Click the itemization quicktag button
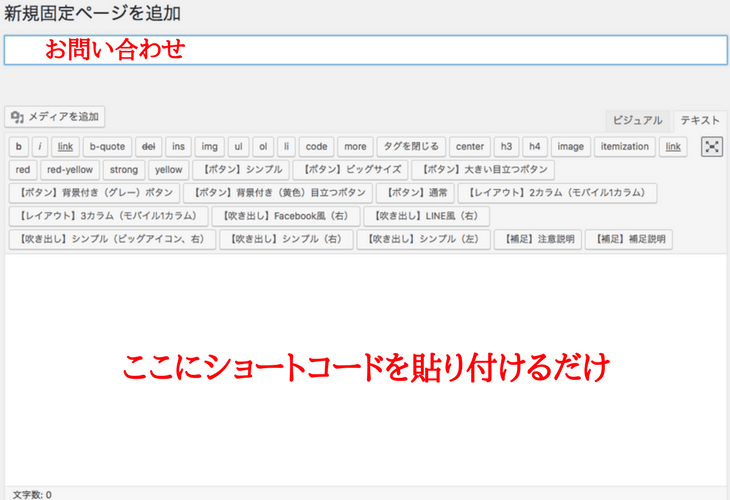The image size is (730, 500). pos(625,147)
